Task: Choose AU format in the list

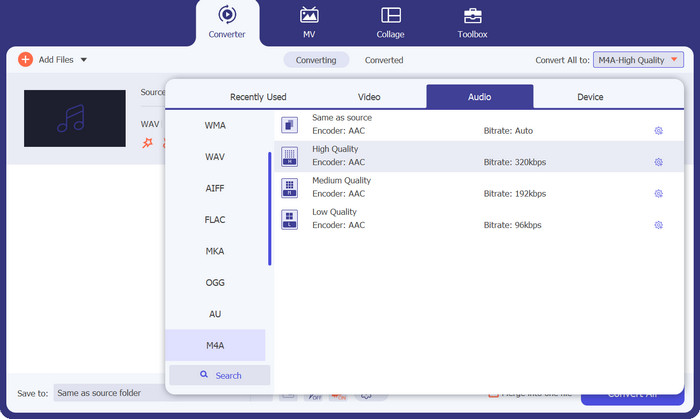Action: [215, 314]
